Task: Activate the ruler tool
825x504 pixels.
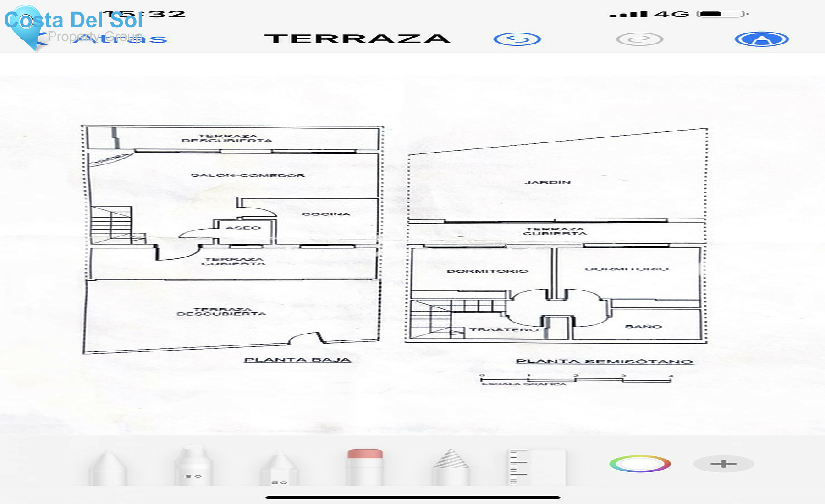Action: (536, 466)
